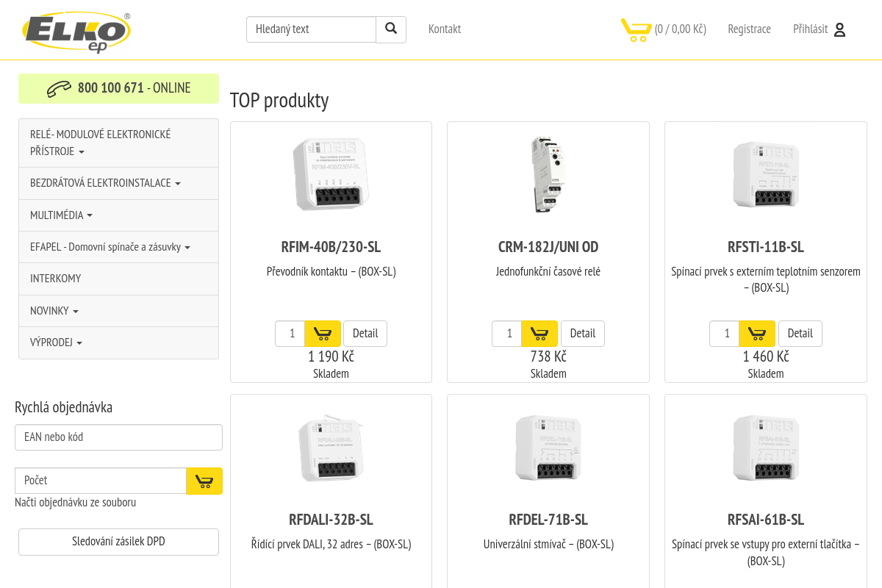Expand BEZDRÁTOVÁ ELEKTROINSTALACE category
This screenshot has width=882, height=588.
[x=118, y=183]
